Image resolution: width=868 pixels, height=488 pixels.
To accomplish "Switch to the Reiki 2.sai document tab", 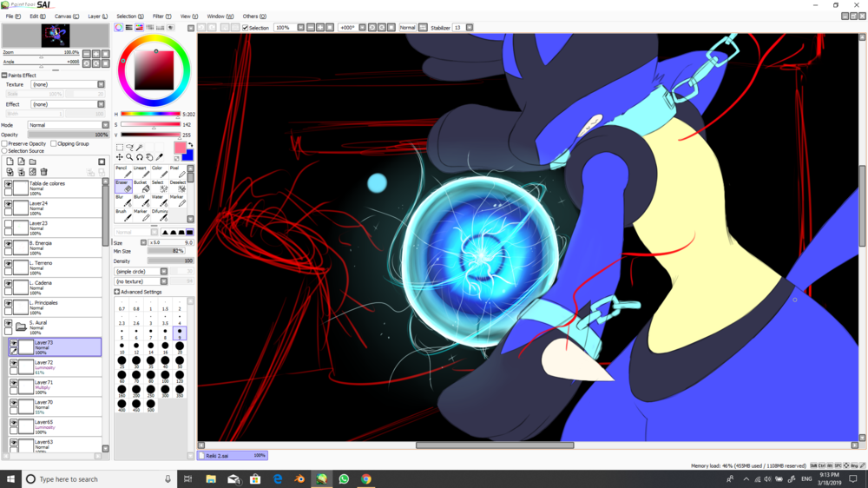I will pyautogui.click(x=233, y=455).
